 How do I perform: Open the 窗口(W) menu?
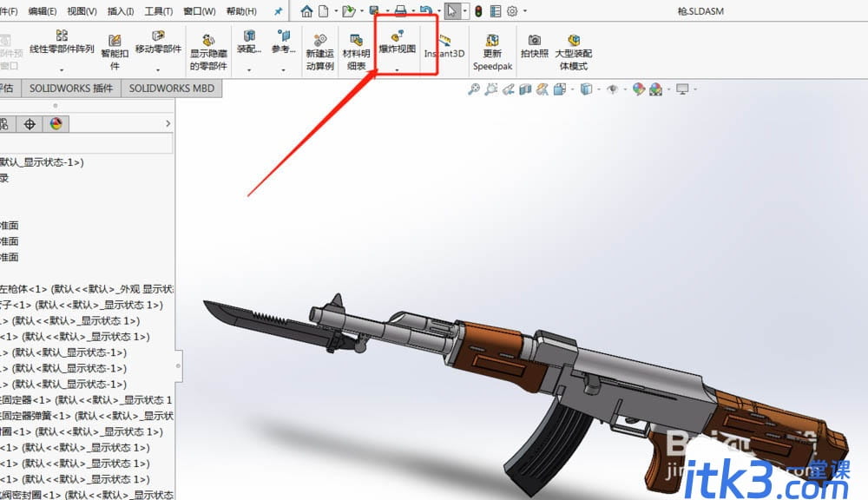point(200,11)
